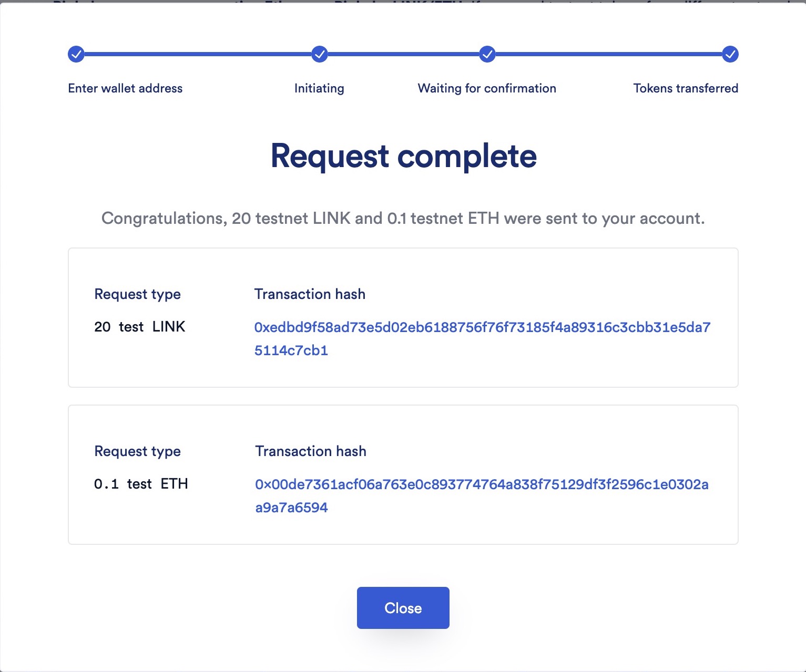This screenshot has width=806, height=672.
Task: Click the "20 test LINK" request value
Action: point(140,327)
